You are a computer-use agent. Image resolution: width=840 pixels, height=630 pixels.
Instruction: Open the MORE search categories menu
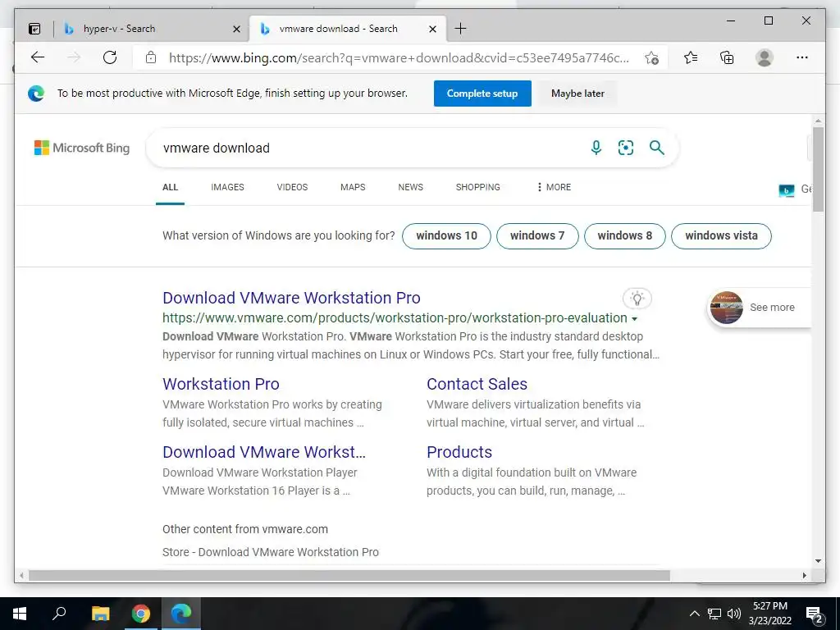(554, 187)
